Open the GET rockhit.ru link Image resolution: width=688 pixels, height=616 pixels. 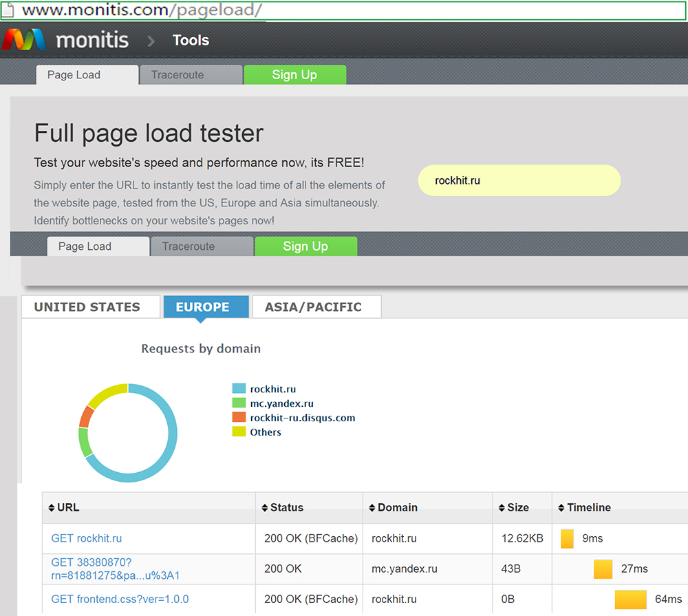[x=87, y=538]
